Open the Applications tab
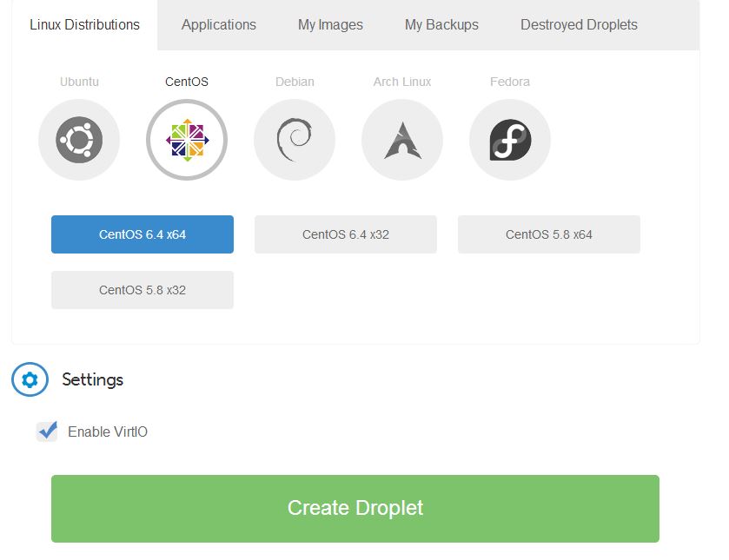Screen dimensions: 729x560 coord(218,24)
